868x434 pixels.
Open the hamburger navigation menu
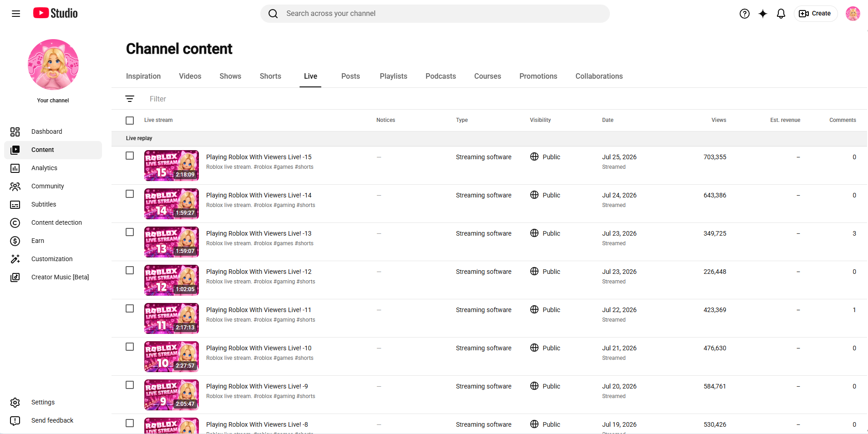pyautogui.click(x=16, y=14)
